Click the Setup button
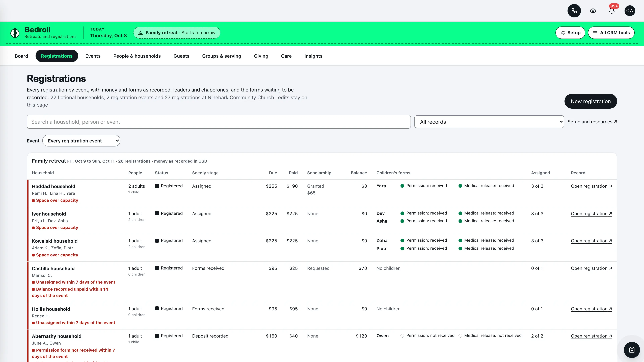644x362 pixels. click(x=570, y=33)
